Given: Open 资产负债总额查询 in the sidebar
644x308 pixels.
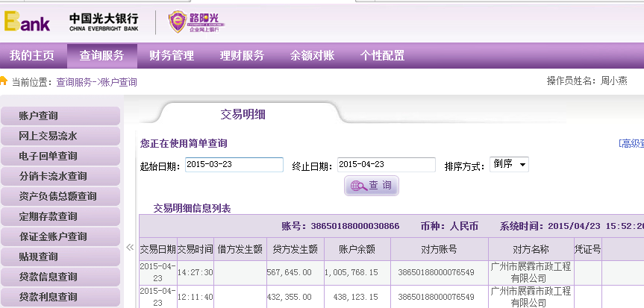Looking at the screenshot, I should click(x=60, y=197).
